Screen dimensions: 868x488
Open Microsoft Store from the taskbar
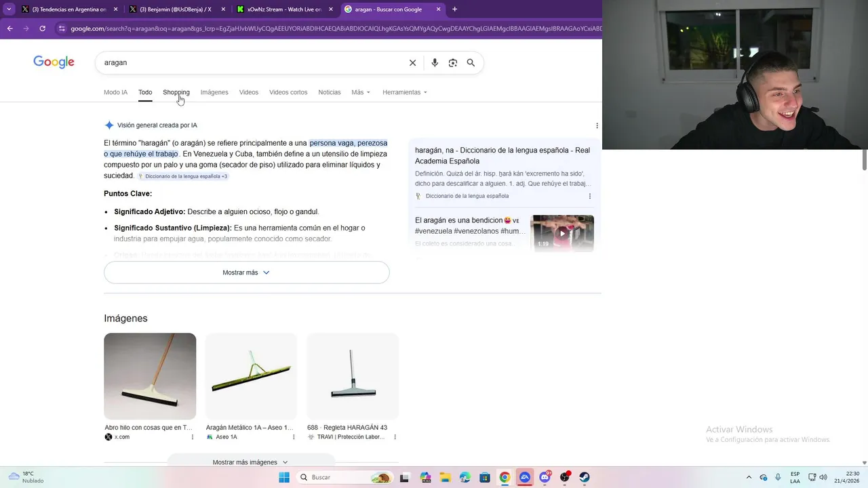coord(485,477)
